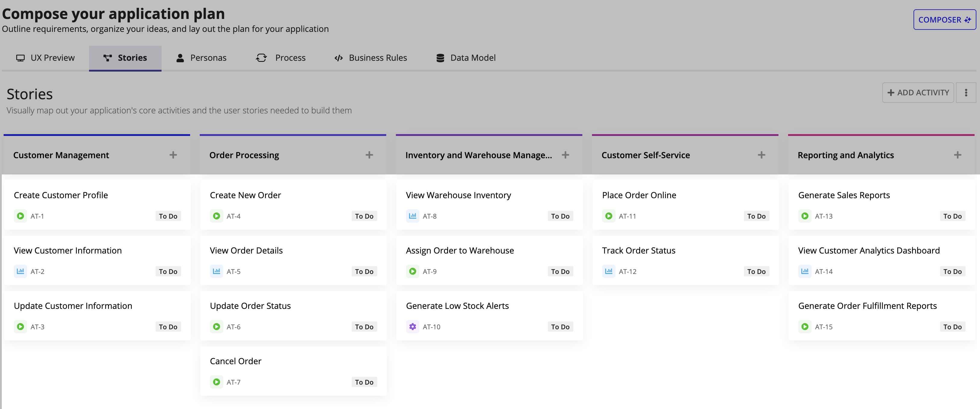The height and width of the screenshot is (409, 980).
Task: Open the View Customer Analytics Dashboard card
Action: coord(881,261)
